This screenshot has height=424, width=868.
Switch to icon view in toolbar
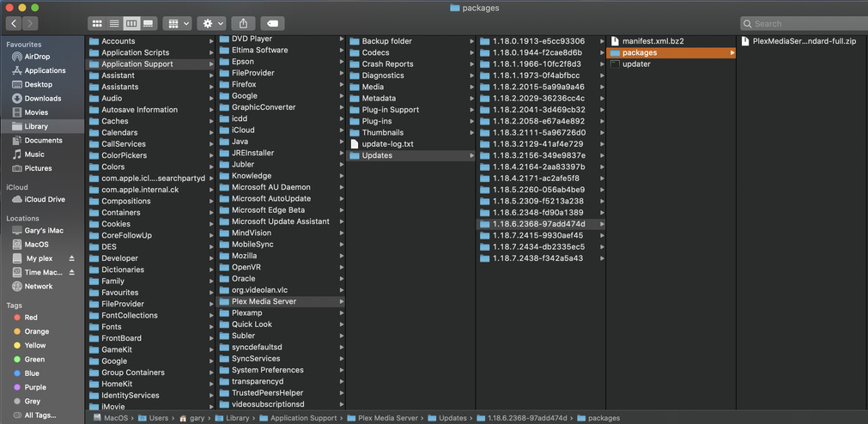point(97,23)
